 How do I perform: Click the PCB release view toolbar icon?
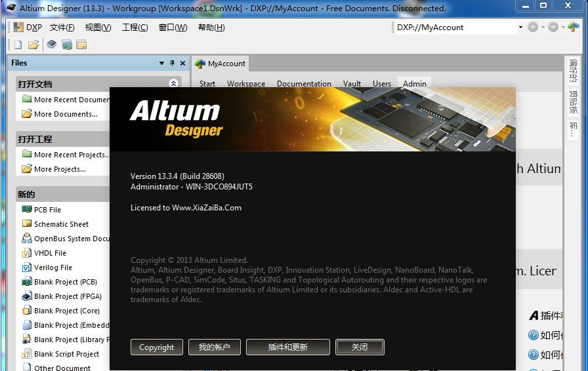[x=67, y=45]
